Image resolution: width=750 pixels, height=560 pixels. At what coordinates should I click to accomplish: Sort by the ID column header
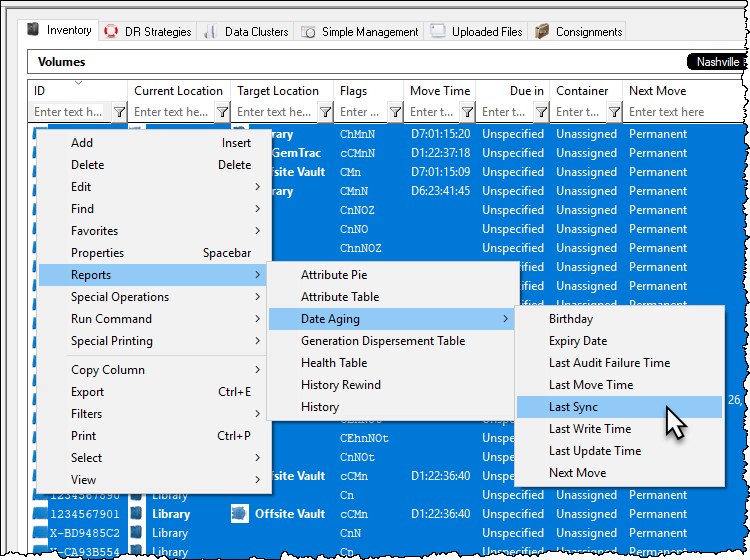click(x=77, y=90)
